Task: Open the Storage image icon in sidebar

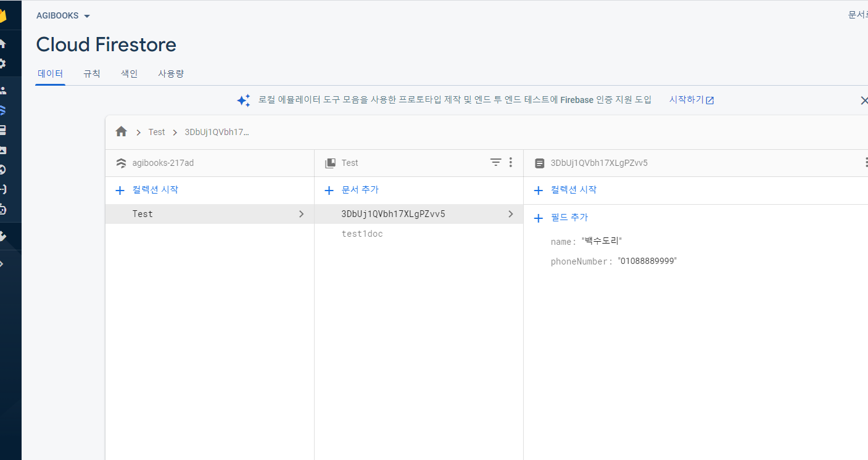Action: click(2, 150)
